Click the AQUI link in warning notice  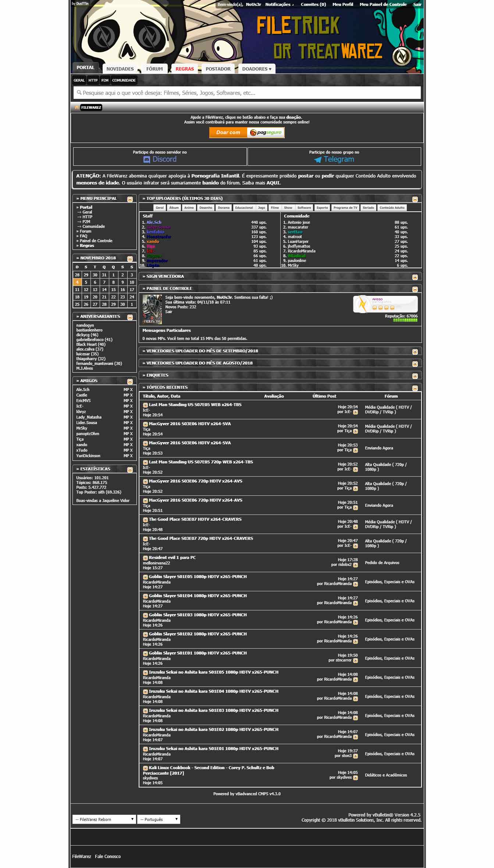[x=273, y=183]
